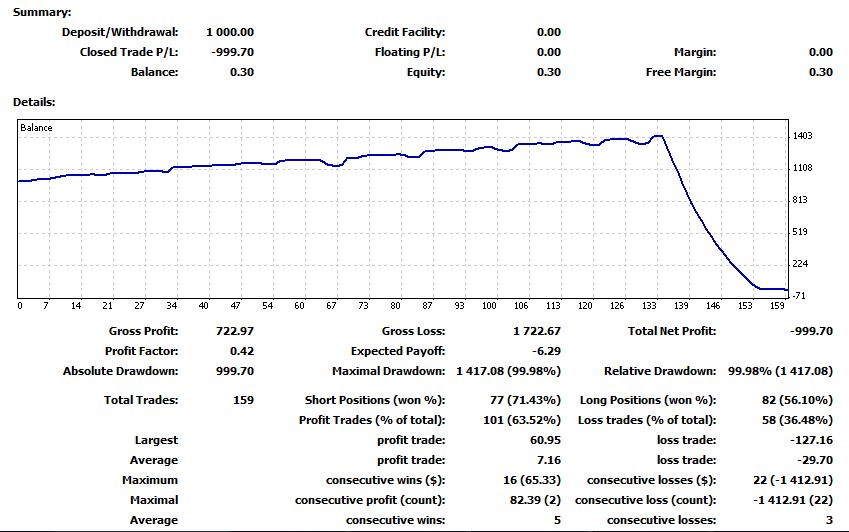Click largest loss trade value -127.16
The height and width of the screenshot is (532, 849).
811,440
